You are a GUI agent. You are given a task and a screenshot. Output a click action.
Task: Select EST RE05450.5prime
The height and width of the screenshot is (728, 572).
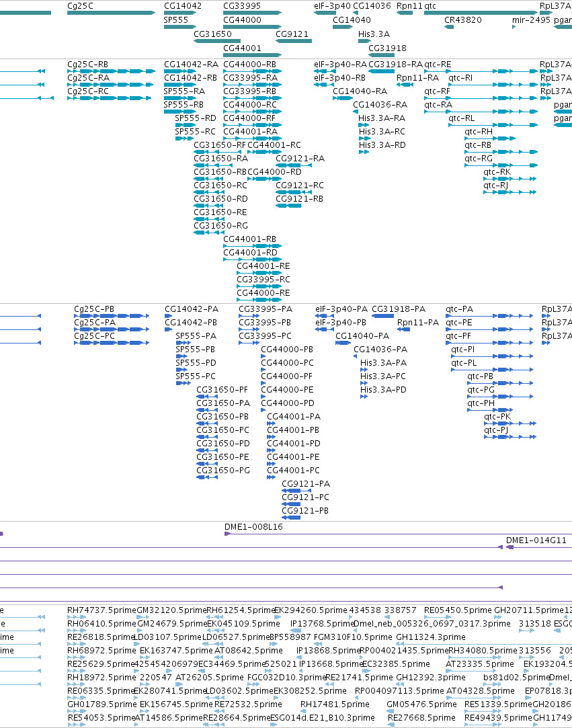pyautogui.click(x=458, y=610)
